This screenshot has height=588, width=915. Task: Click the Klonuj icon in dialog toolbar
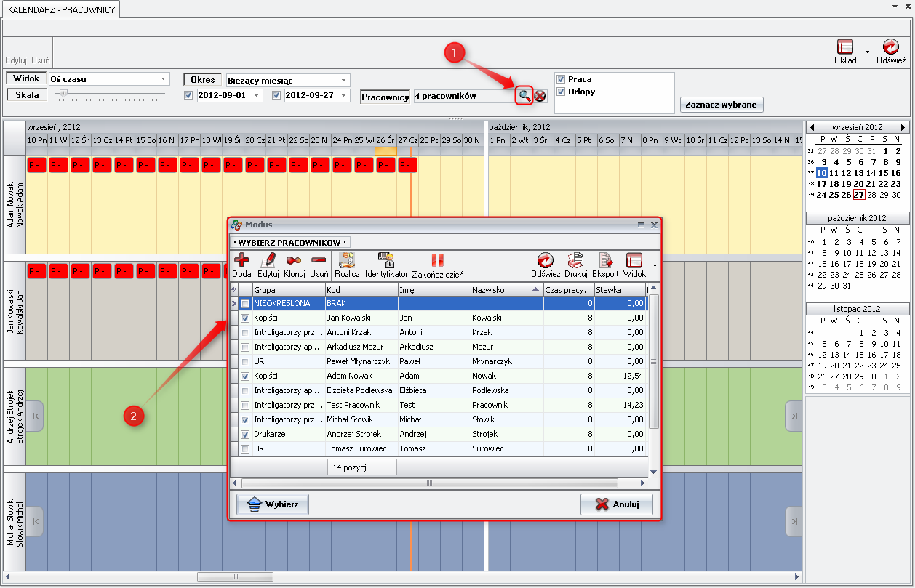[294, 260]
